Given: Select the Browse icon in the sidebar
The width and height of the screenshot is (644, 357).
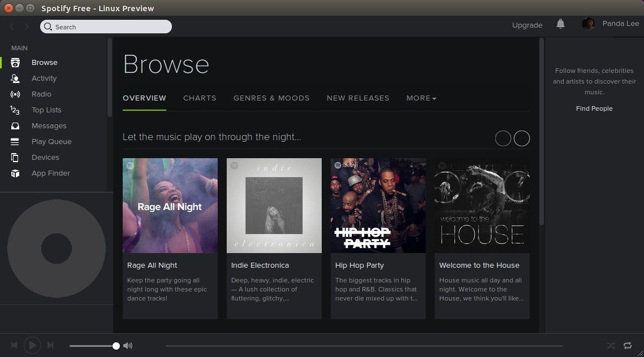Looking at the screenshot, I should tap(15, 62).
